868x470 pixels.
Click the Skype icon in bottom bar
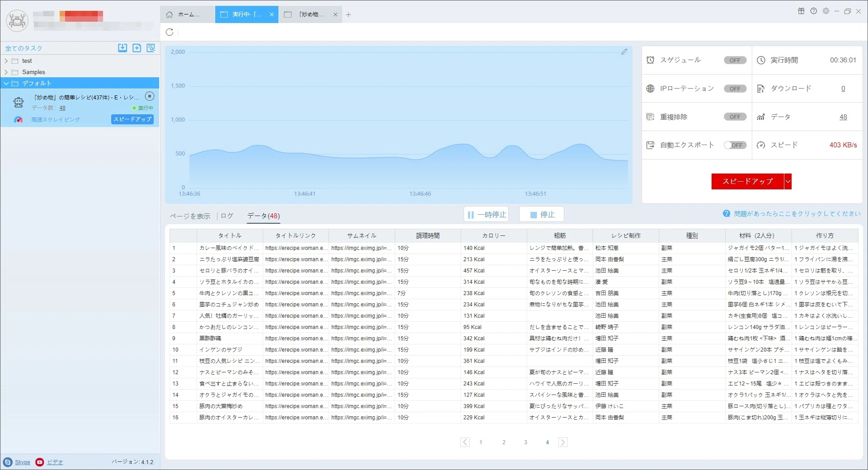click(8, 462)
